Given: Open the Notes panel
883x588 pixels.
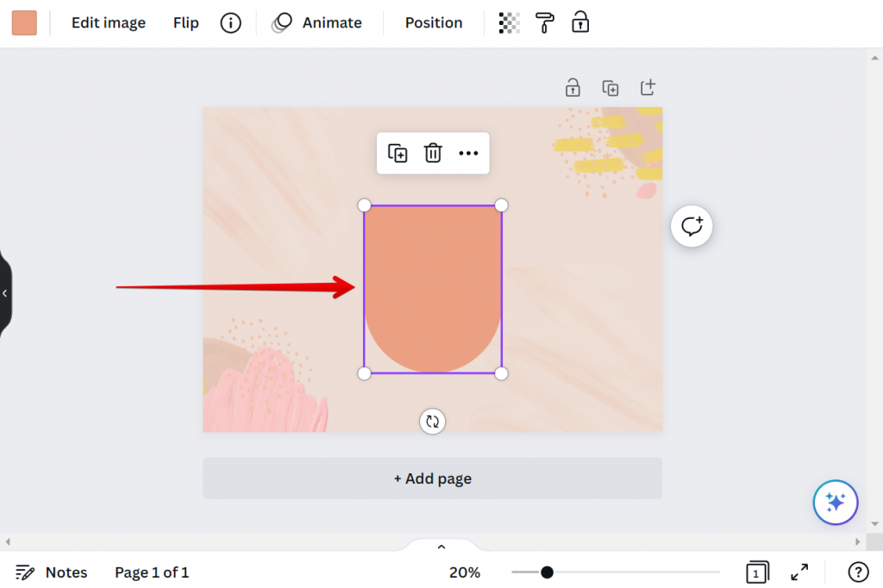Looking at the screenshot, I should 52,572.
